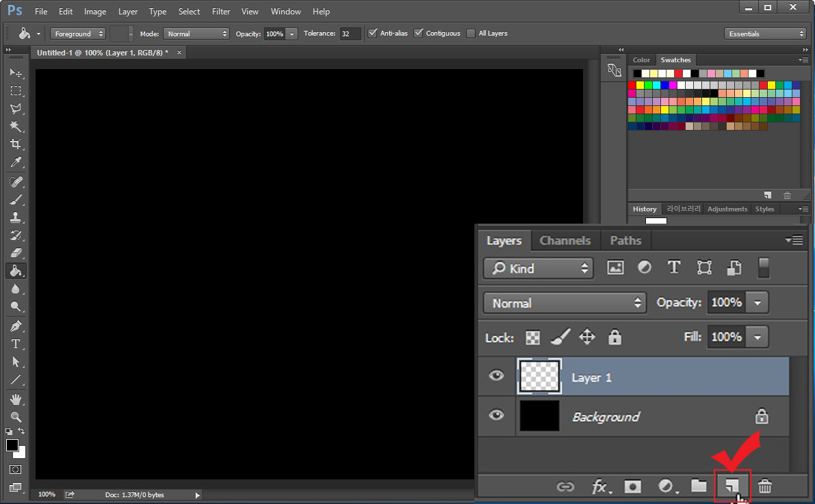Filter layers by pixel layers icon
815x504 pixels.
(x=615, y=267)
